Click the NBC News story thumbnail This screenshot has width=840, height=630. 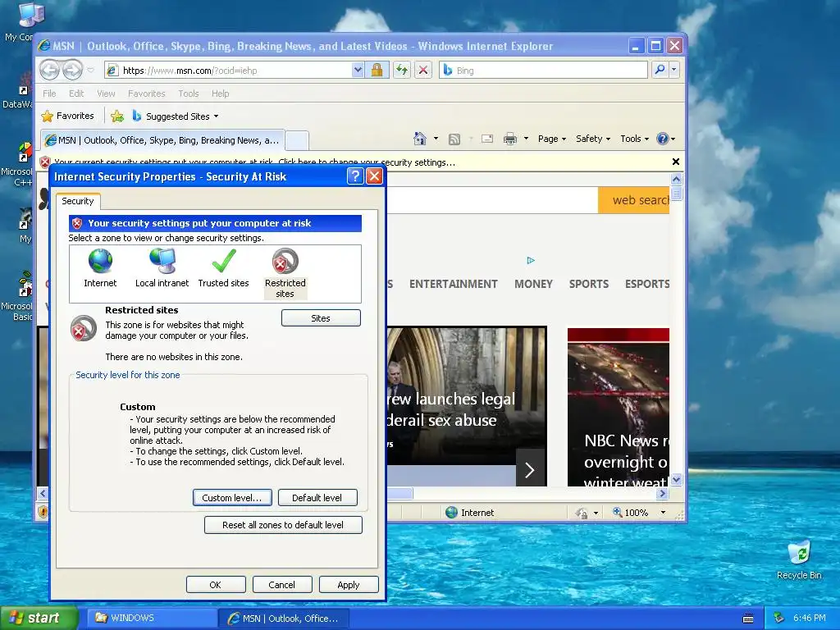(x=619, y=407)
